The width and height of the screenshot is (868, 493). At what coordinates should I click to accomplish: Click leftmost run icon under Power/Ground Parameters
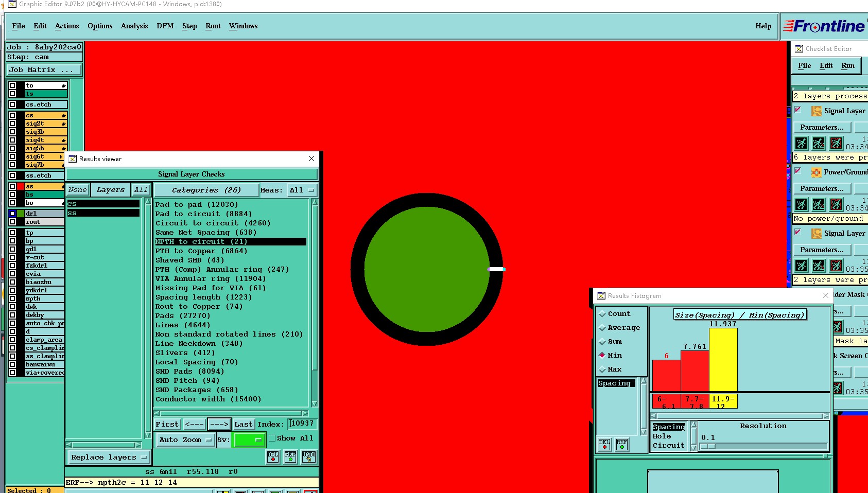point(801,204)
